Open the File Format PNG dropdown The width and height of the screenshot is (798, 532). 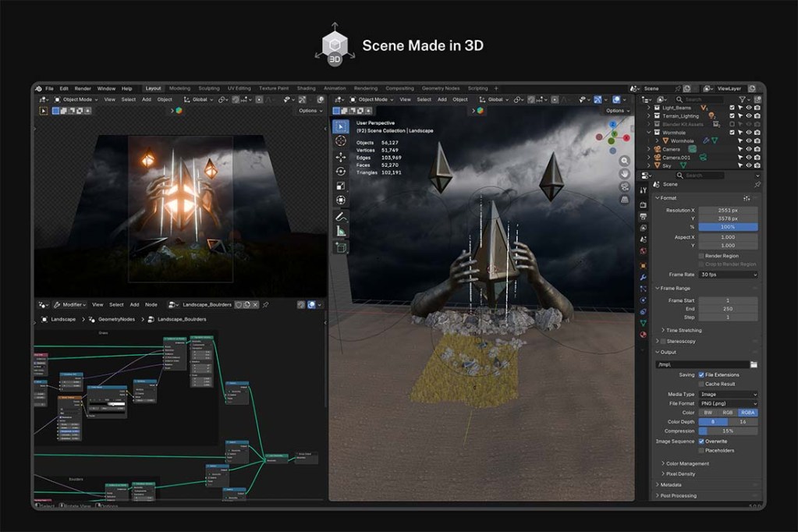pyautogui.click(x=729, y=403)
